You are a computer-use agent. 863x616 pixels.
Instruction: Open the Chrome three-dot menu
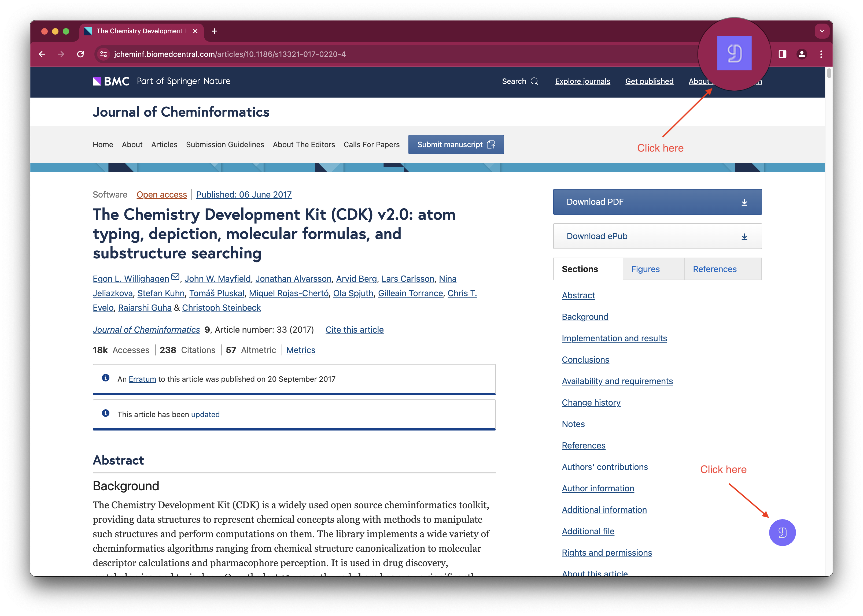tap(821, 54)
